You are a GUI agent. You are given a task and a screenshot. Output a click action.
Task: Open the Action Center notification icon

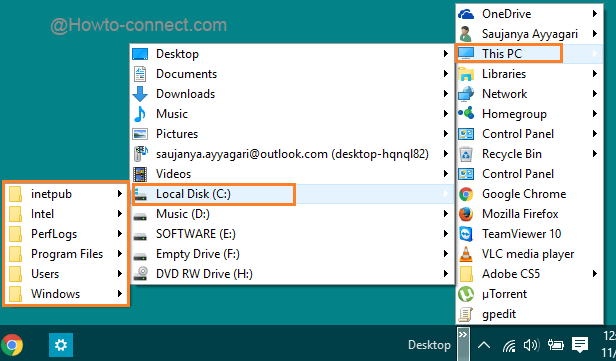click(579, 345)
